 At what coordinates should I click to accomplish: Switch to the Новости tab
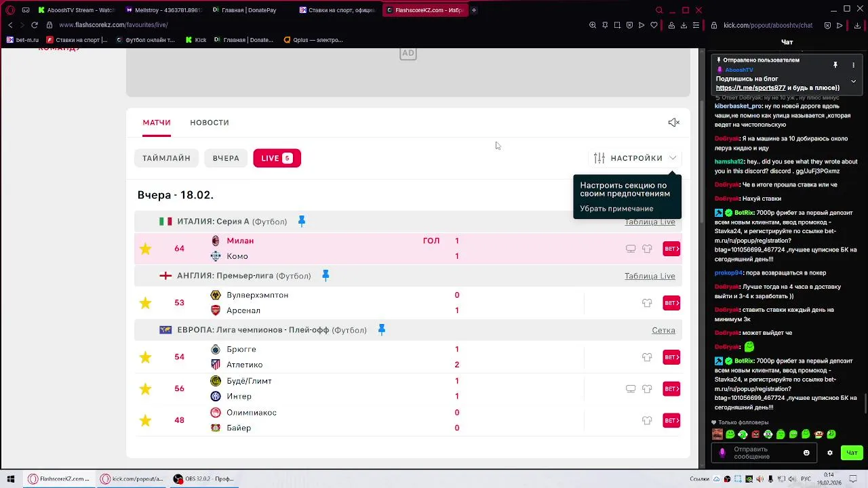210,123
